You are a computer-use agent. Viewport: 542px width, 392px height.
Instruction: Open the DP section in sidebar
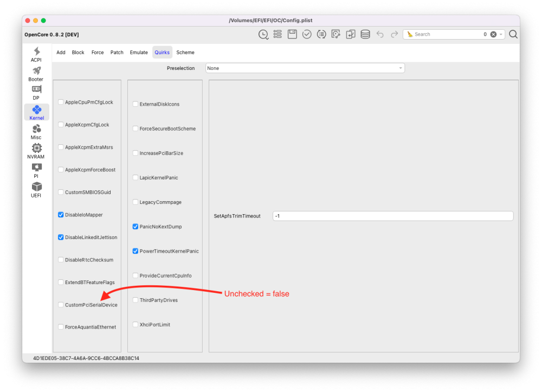[36, 93]
